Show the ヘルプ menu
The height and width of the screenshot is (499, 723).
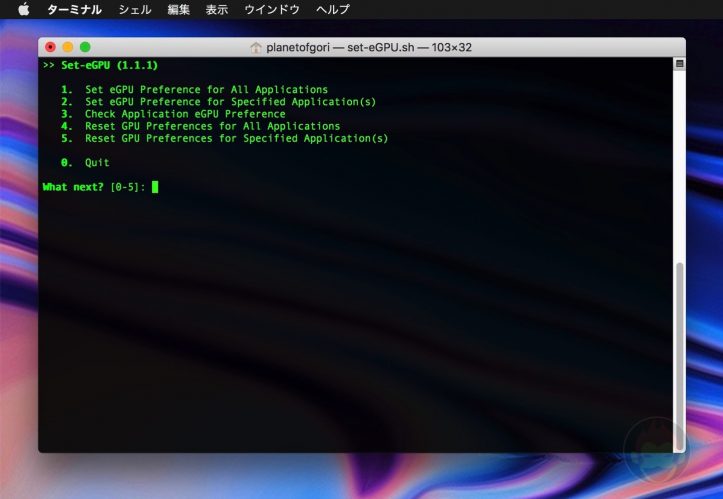(333, 9)
